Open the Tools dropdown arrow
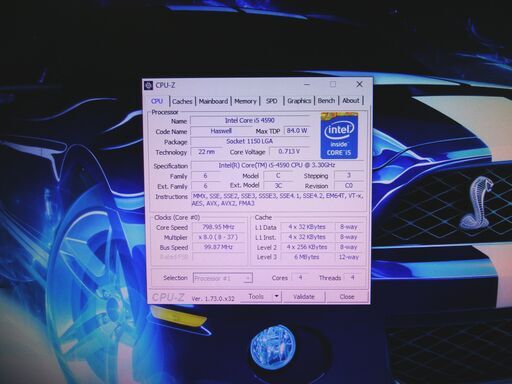The image size is (512, 384). [277, 296]
